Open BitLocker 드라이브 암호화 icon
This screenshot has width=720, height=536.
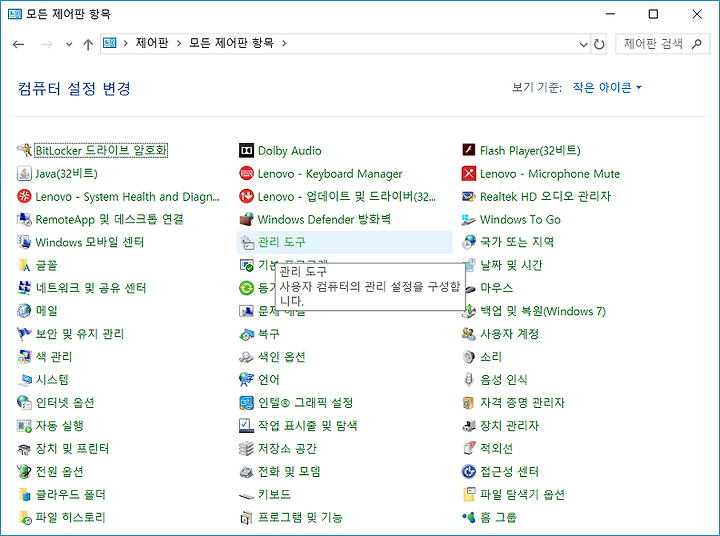coord(24,150)
